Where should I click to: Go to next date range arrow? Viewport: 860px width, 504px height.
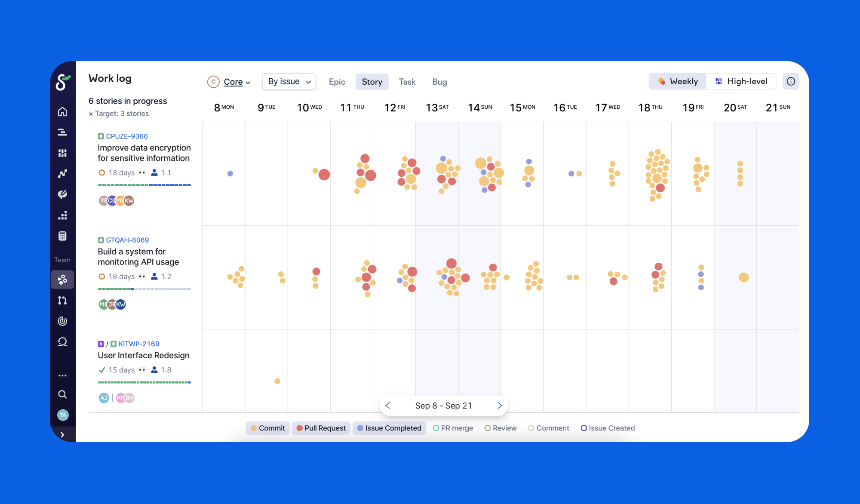click(500, 406)
